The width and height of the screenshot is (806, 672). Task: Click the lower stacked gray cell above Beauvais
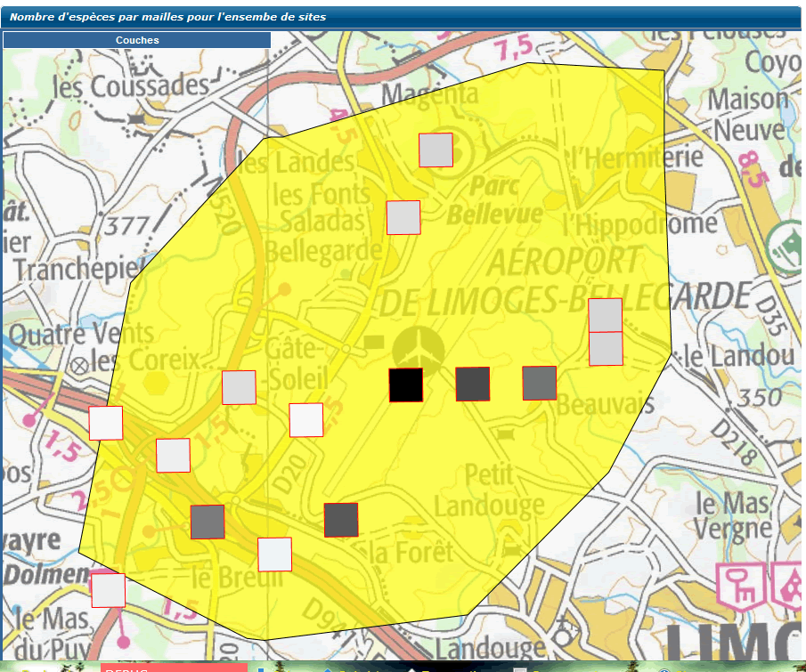pos(606,349)
